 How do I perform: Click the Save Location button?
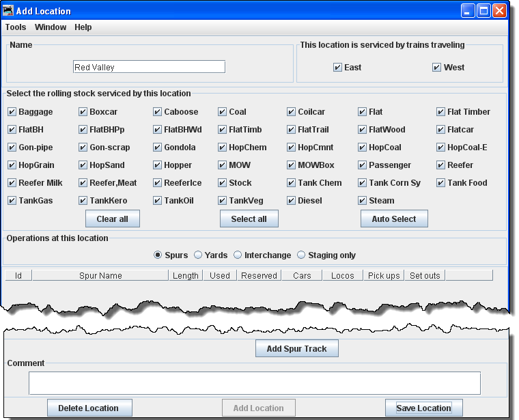tap(423, 408)
